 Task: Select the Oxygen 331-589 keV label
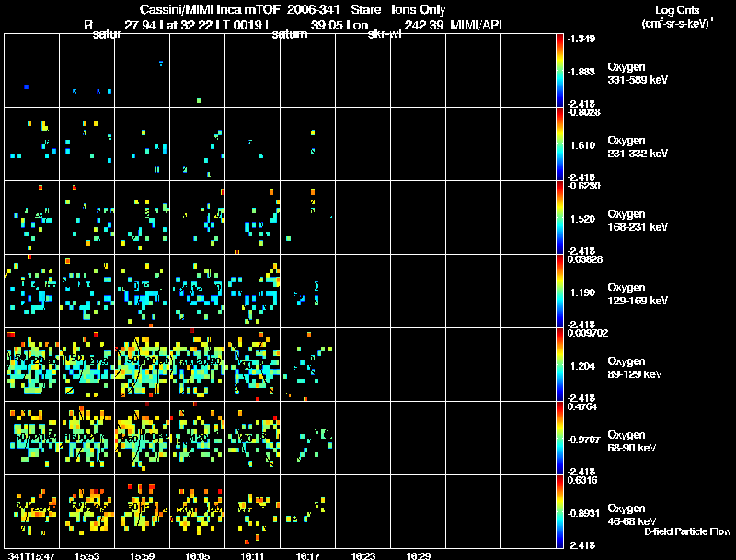pyautogui.click(x=638, y=74)
